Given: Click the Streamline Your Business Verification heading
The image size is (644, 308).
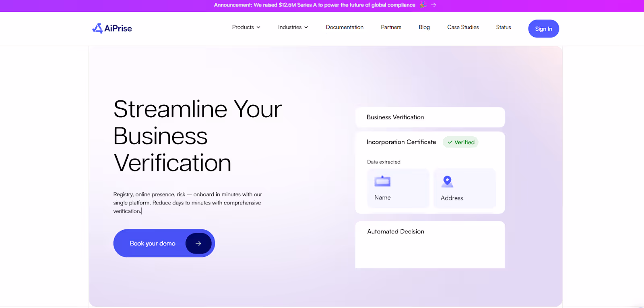Looking at the screenshot, I should [x=198, y=136].
